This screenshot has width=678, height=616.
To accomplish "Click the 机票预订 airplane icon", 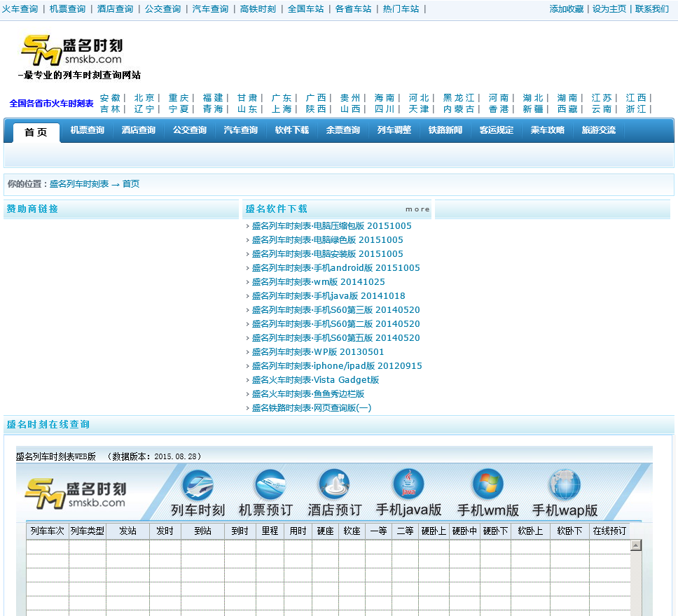I will 270,484.
